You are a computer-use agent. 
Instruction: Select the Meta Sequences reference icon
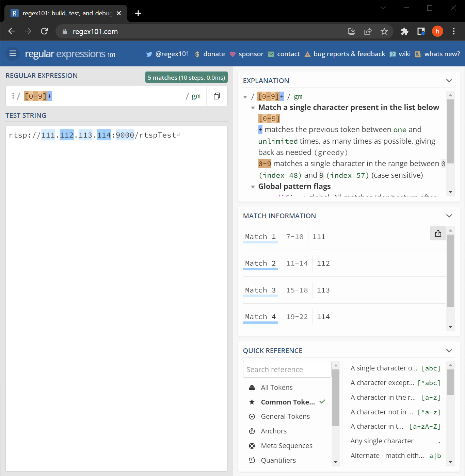tap(252, 446)
